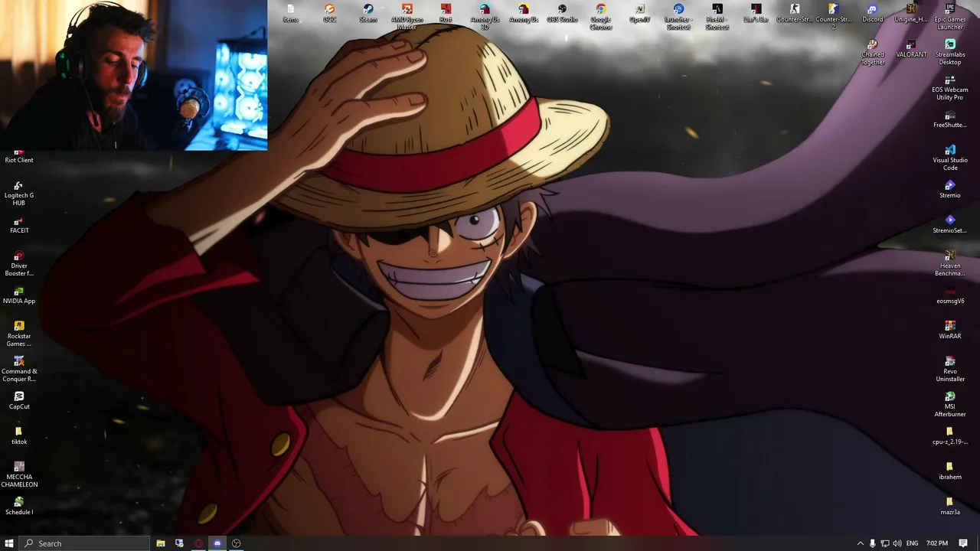The height and width of the screenshot is (551, 980).
Task: Show hidden system tray icons
Action: coord(860,543)
